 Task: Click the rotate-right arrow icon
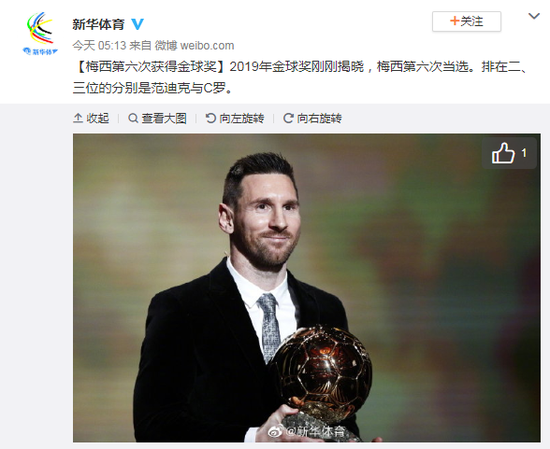click(288, 118)
